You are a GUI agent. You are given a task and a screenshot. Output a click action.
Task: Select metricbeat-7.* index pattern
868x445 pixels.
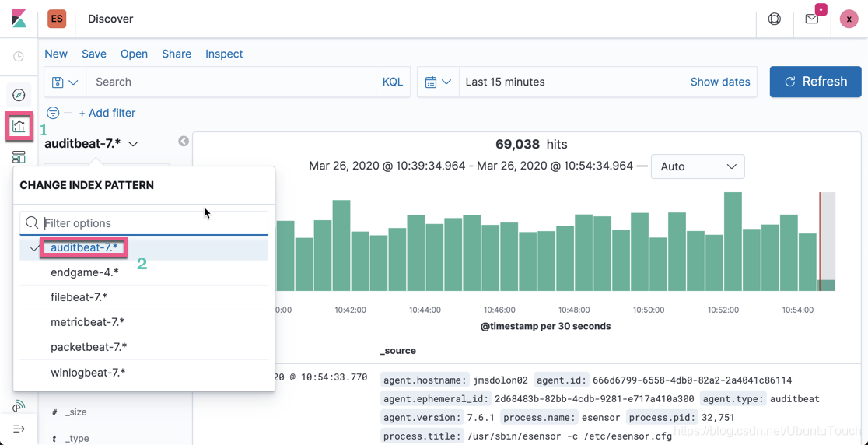tap(144, 323)
